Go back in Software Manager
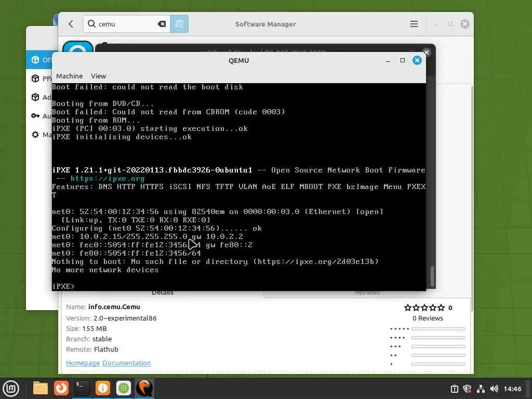The width and height of the screenshot is (532, 399). [x=71, y=24]
